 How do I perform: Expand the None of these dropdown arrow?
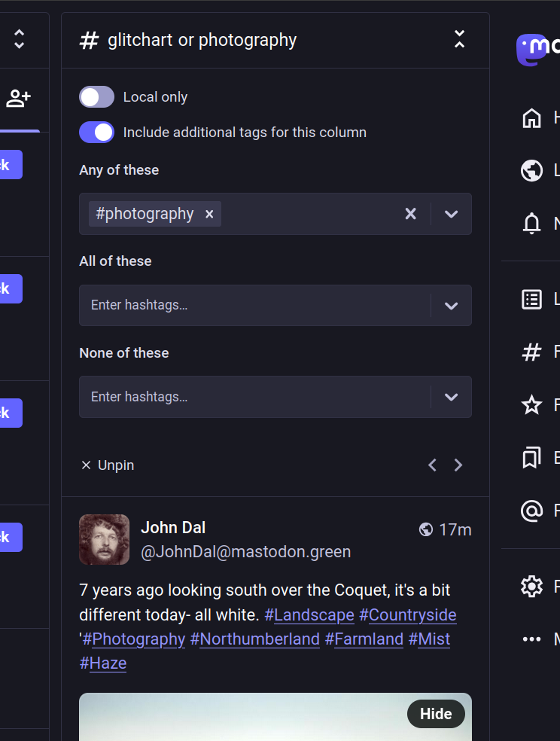tap(451, 397)
